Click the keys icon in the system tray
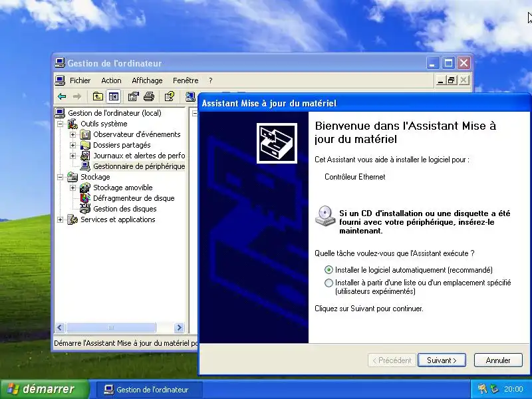The width and height of the screenshot is (532, 399). point(482,389)
